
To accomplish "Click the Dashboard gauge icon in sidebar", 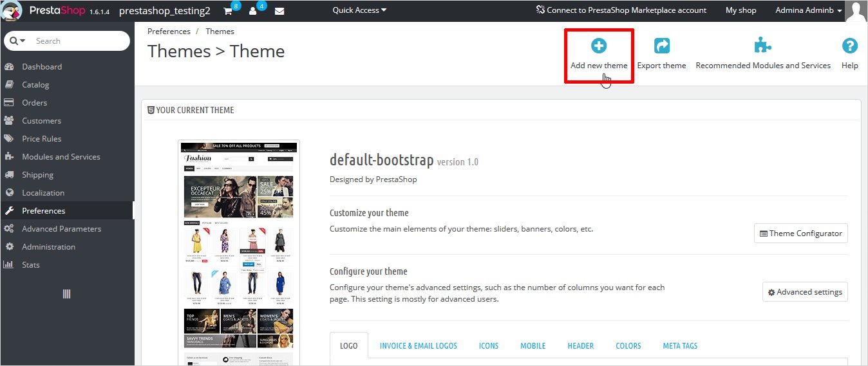I will point(9,67).
